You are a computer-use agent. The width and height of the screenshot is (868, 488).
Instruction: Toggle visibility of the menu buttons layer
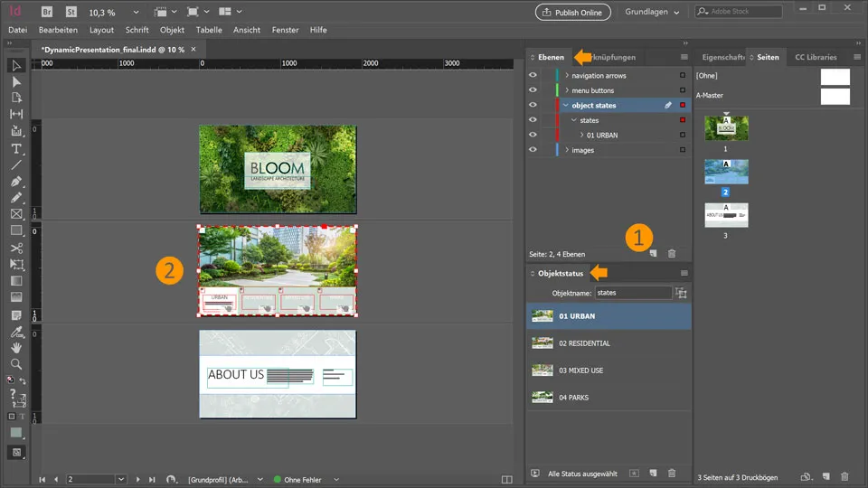[533, 90]
